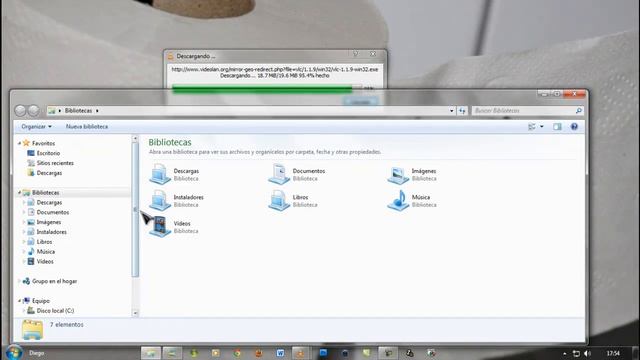Change the view with the view icon

click(x=531, y=127)
